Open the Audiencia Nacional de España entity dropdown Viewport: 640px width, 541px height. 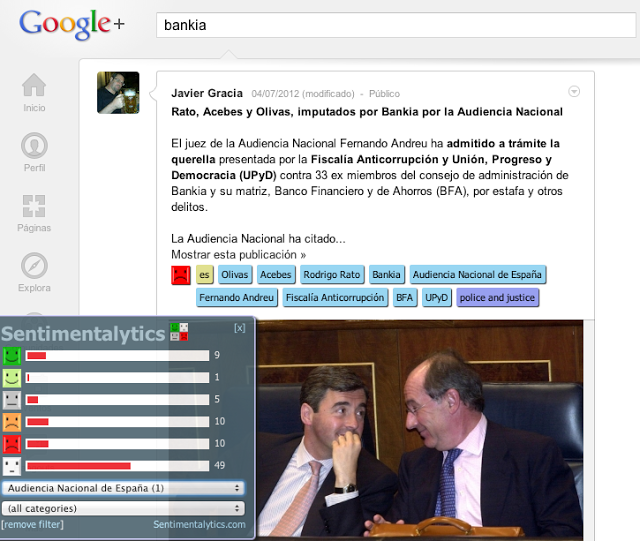point(123,488)
